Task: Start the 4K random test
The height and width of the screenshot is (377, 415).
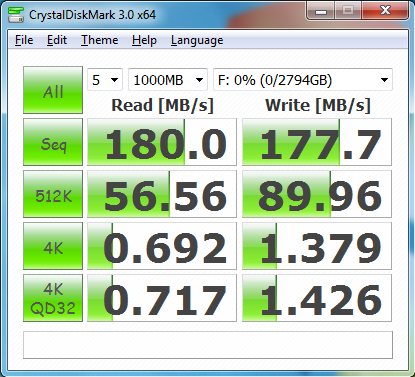Action: (53, 246)
